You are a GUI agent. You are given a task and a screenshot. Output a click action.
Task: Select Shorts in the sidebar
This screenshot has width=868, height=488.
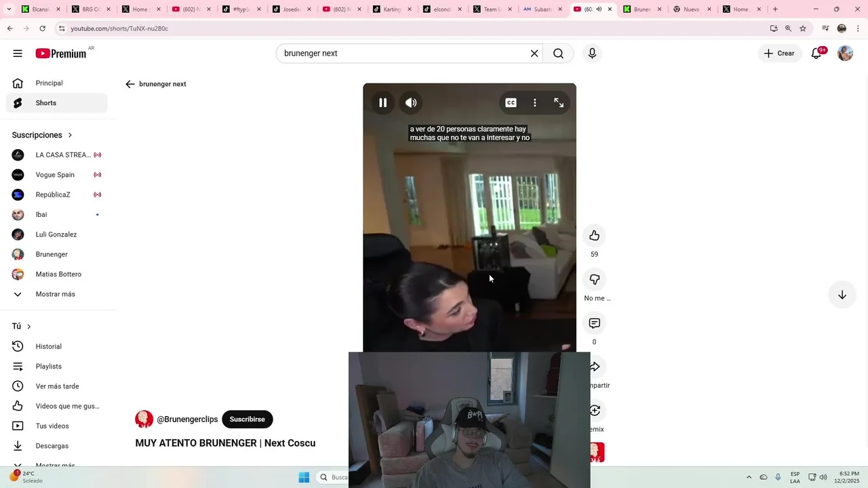coord(57,103)
